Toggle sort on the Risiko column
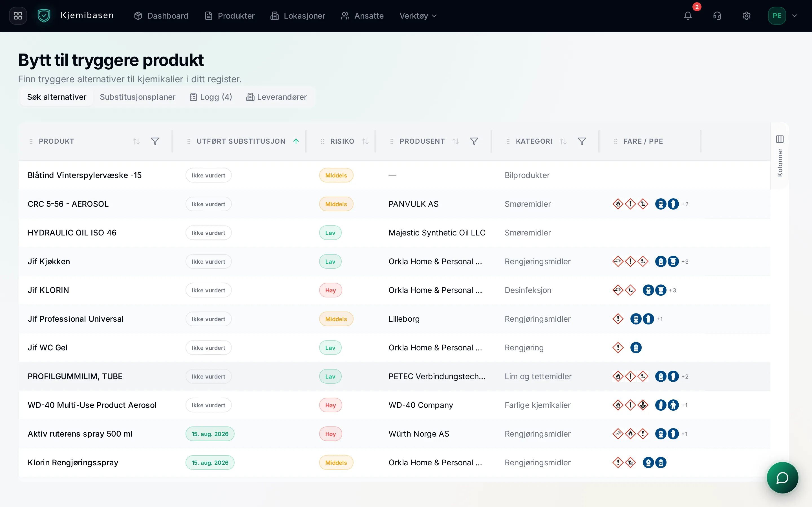The height and width of the screenshot is (507, 812). (365, 141)
